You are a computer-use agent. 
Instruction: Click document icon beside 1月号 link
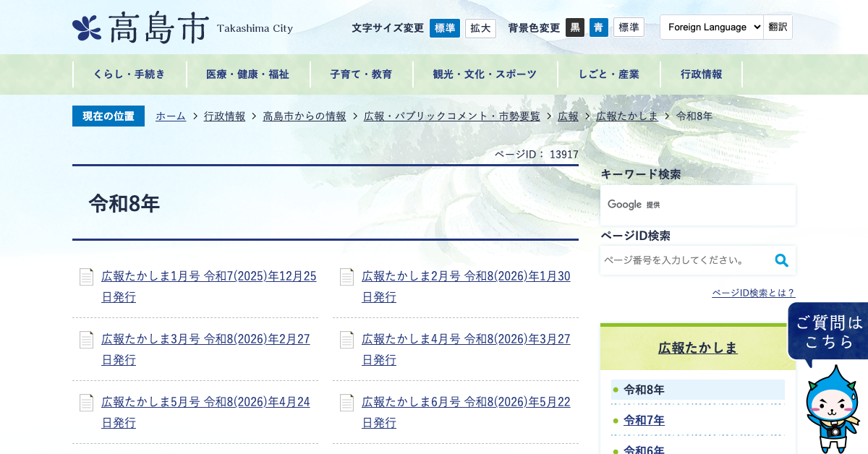tap(86, 277)
